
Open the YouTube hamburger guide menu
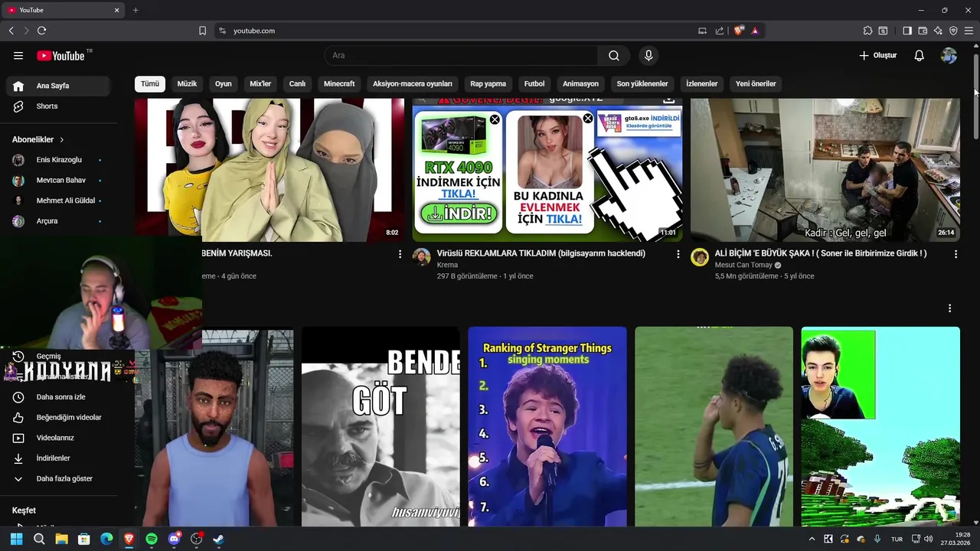point(18,55)
